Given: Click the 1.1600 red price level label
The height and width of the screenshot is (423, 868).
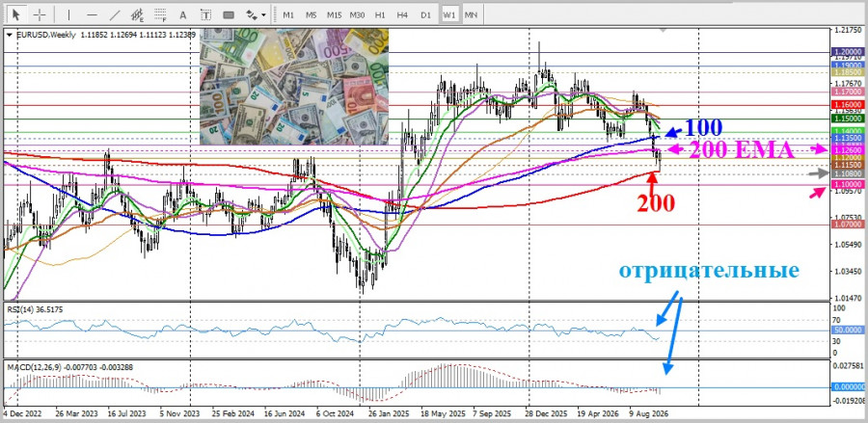Looking at the screenshot, I should (848, 104).
